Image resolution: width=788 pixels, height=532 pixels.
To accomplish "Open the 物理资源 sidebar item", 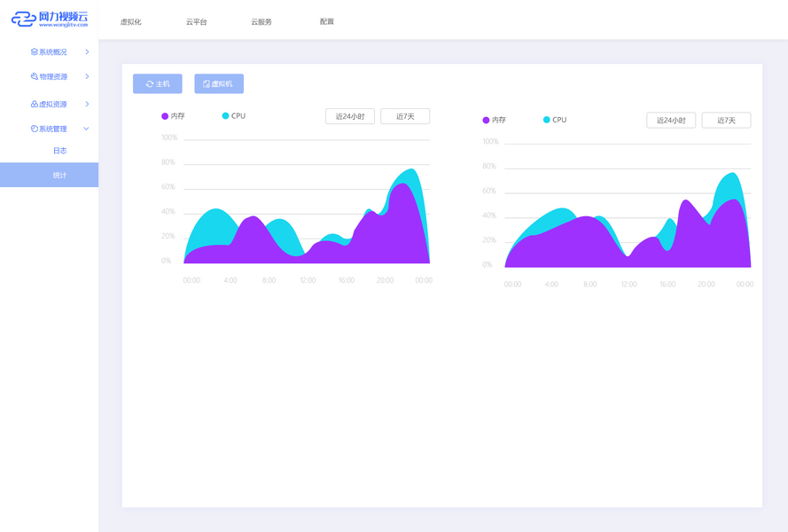I will (50, 76).
